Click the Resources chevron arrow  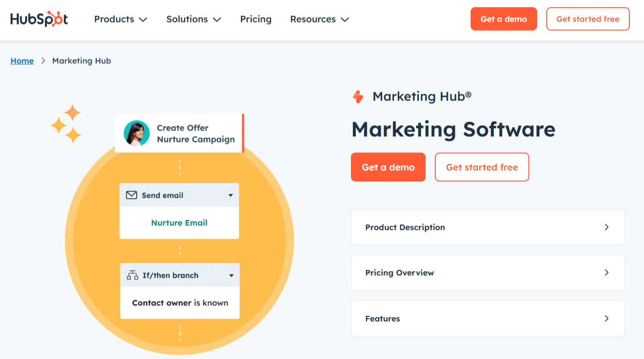(345, 20)
